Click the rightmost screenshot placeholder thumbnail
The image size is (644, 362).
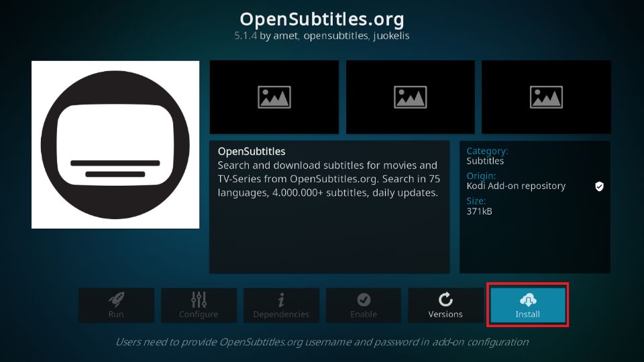[x=546, y=97]
